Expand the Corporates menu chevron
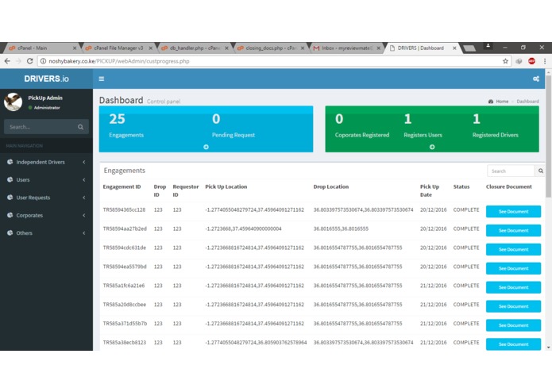Viewport: 552px width, 392px height. point(83,215)
